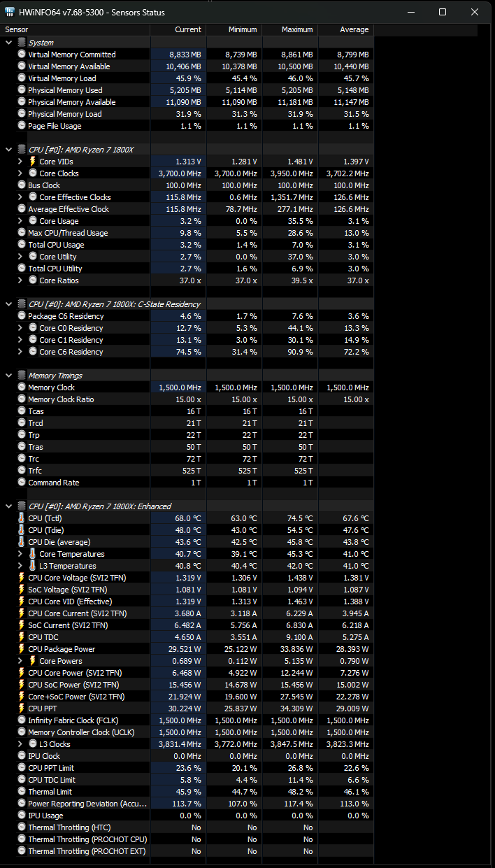Collapse the System sensor group

point(8,43)
